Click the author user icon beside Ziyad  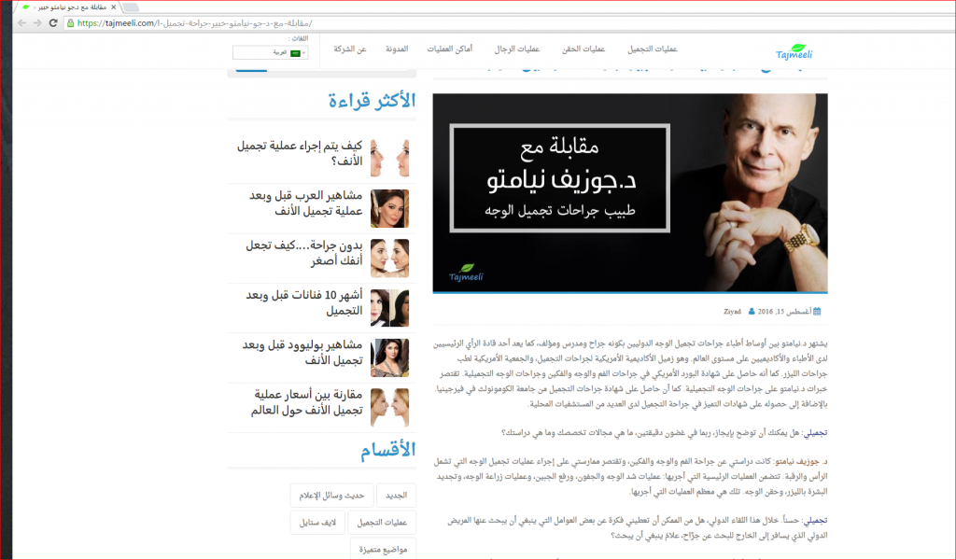point(752,312)
